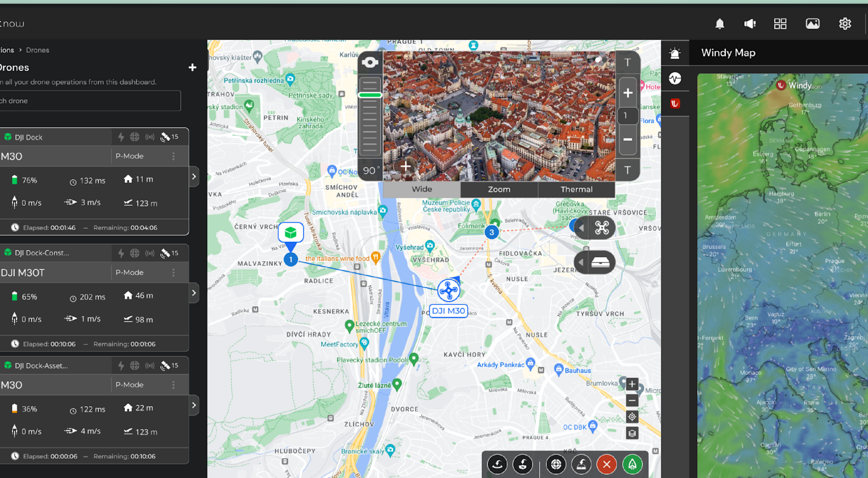
Task: Open P-Mode selector on DJI Dock-Asset card
Action: (130, 385)
